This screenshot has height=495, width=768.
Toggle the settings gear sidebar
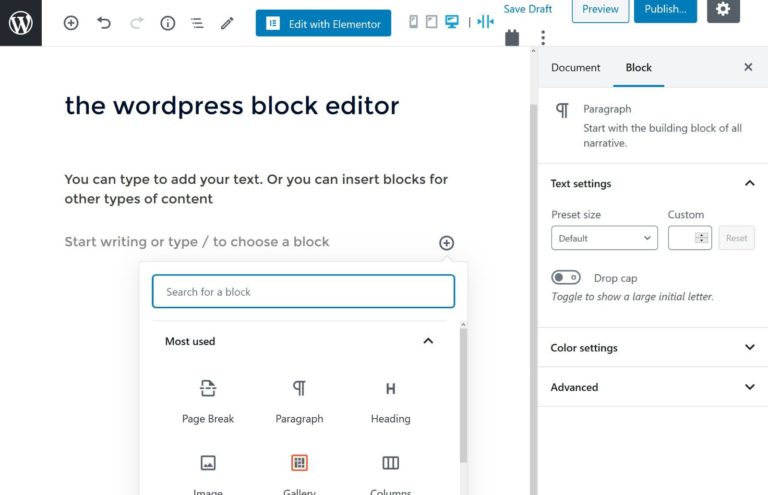(x=723, y=10)
